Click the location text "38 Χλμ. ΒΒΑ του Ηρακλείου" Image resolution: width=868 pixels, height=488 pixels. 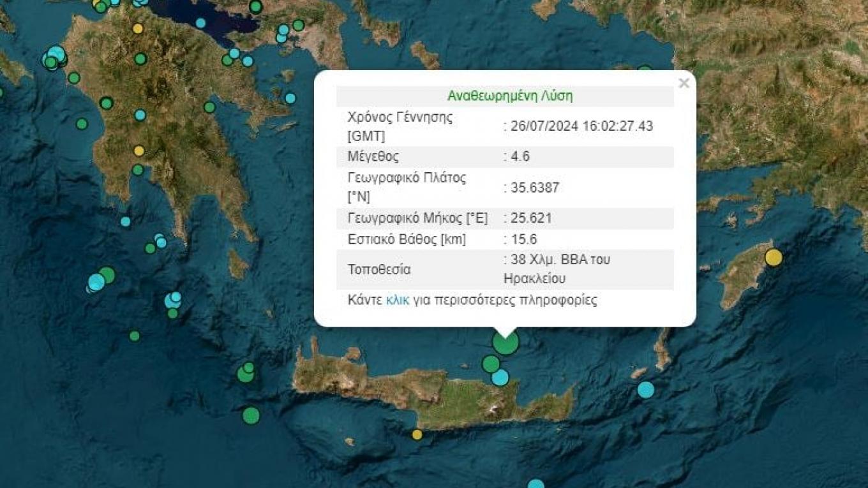click(557, 269)
